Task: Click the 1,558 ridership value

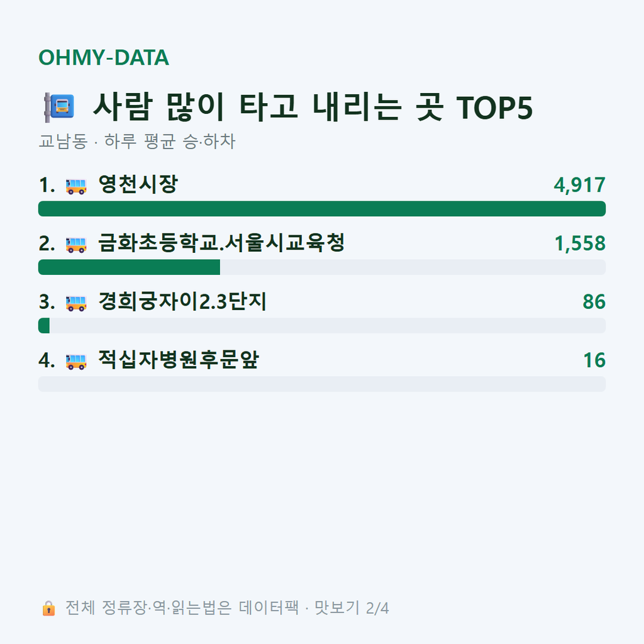Action: coord(580,243)
